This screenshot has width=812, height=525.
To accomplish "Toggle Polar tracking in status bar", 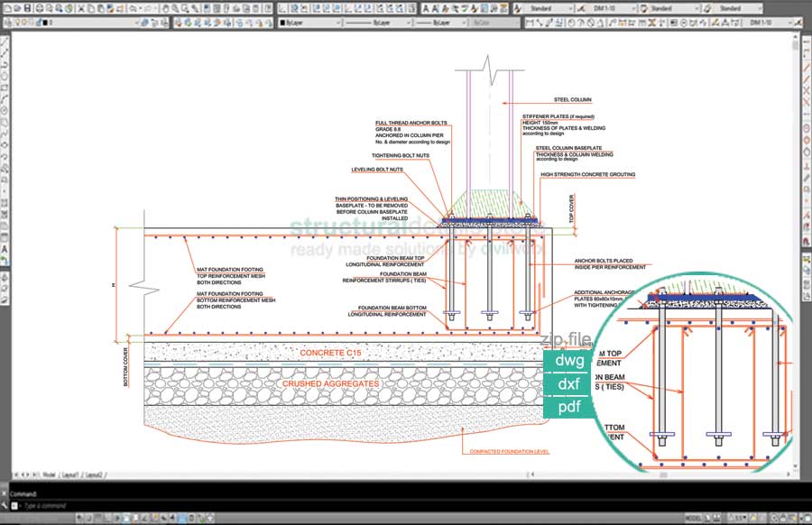I will [117, 517].
